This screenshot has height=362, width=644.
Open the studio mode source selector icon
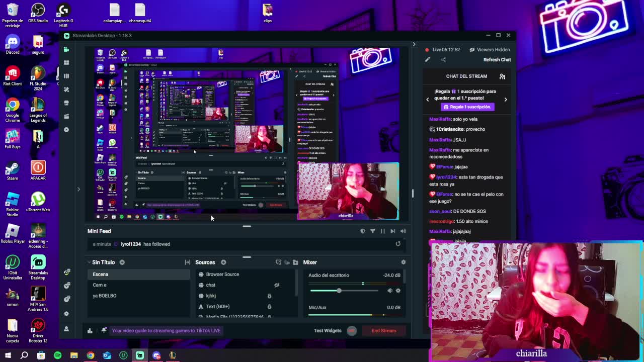click(x=278, y=262)
